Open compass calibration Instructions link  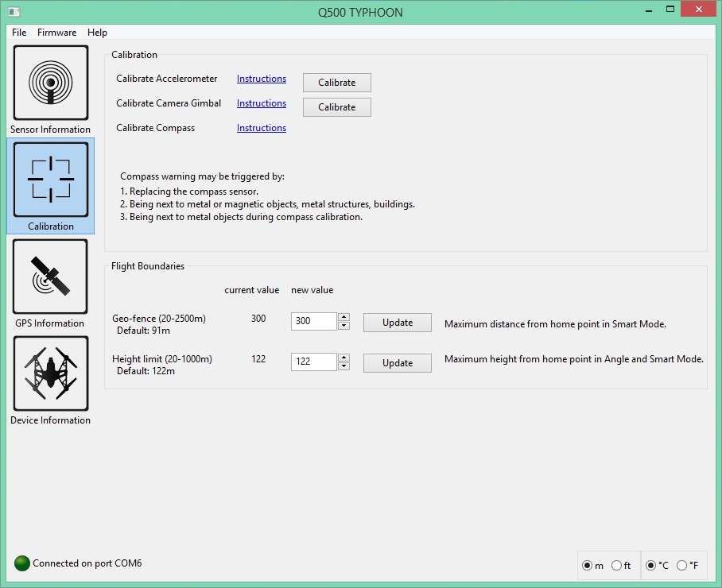(262, 128)
